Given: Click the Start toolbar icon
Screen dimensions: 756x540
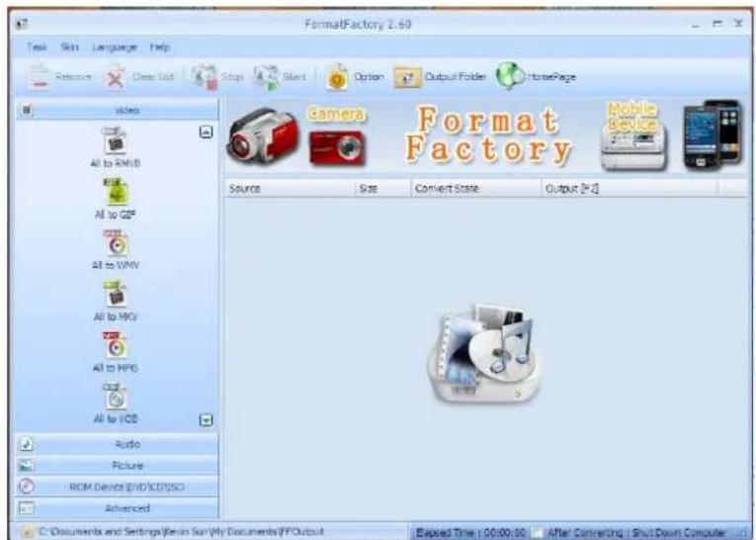Looking at the screenshot, I should coord(266,77).
